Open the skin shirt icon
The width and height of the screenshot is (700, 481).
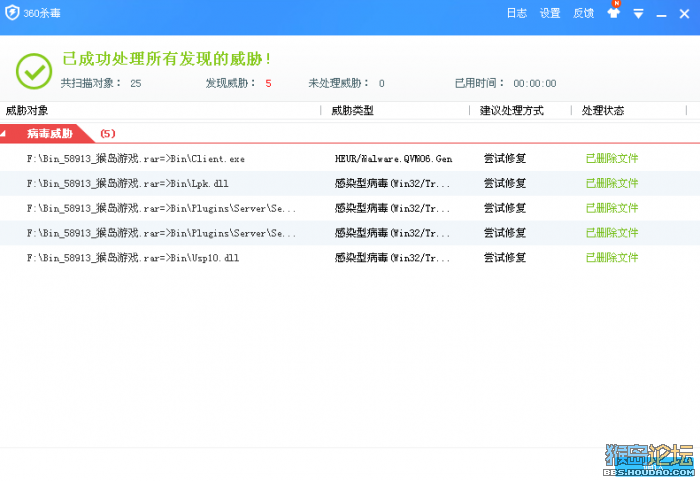(614, 13)
